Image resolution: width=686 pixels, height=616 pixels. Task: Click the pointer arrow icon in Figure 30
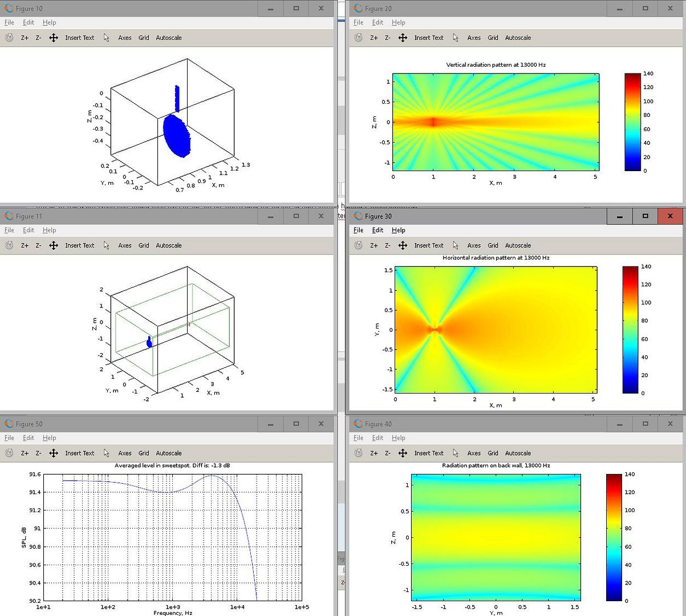[x=456, y=245]
